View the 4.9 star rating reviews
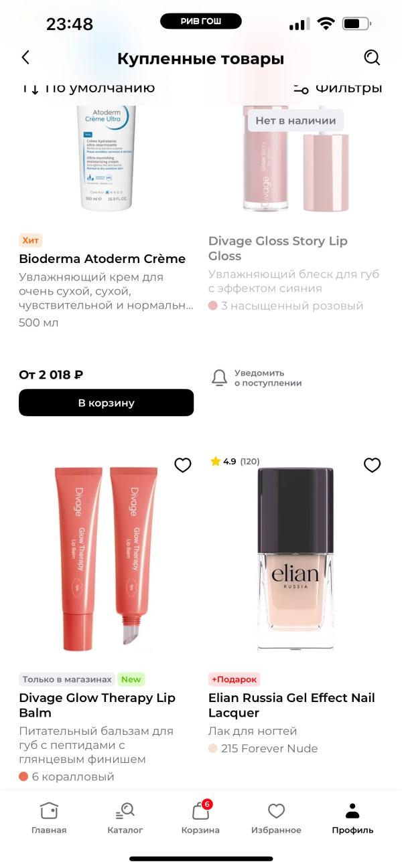The height and width of the screenshot is (868, 402). click(234, 461)
